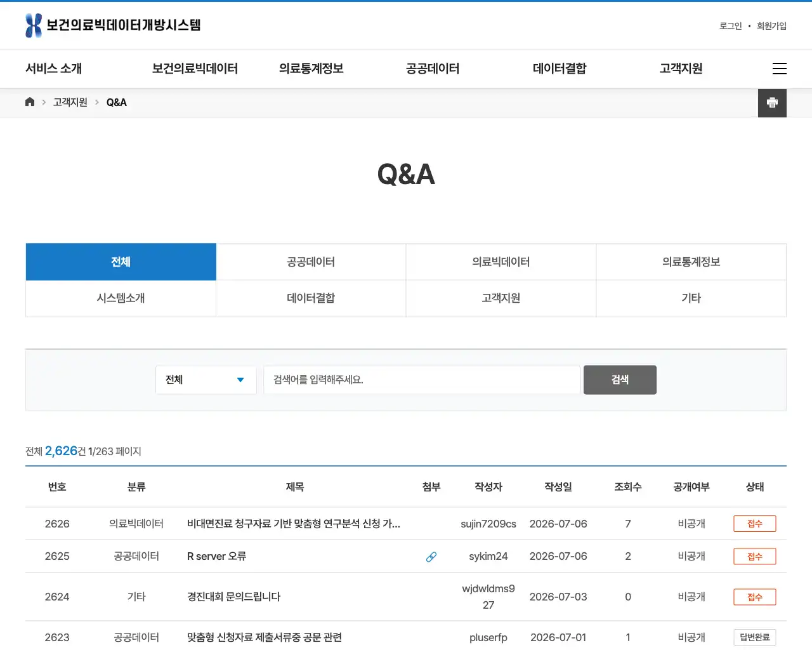Select the 데이터결합 category tab
The image size is (812, 650).
311,298
